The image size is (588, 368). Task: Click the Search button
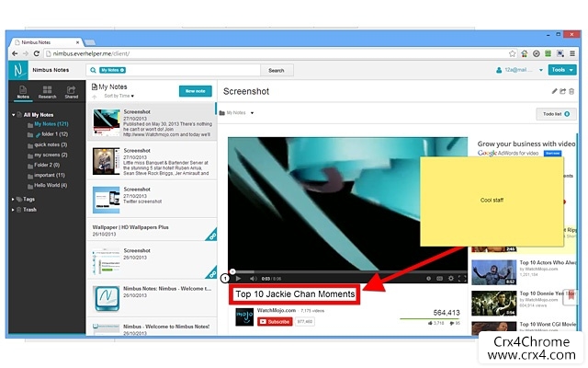(x=277, y=70)
